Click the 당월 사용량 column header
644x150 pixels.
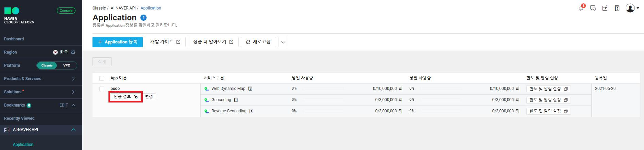(x=420, y=78)
